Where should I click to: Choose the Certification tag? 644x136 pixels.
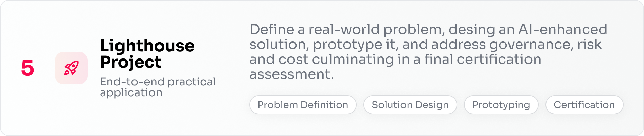pyautogui.click(x=584, y=105)
